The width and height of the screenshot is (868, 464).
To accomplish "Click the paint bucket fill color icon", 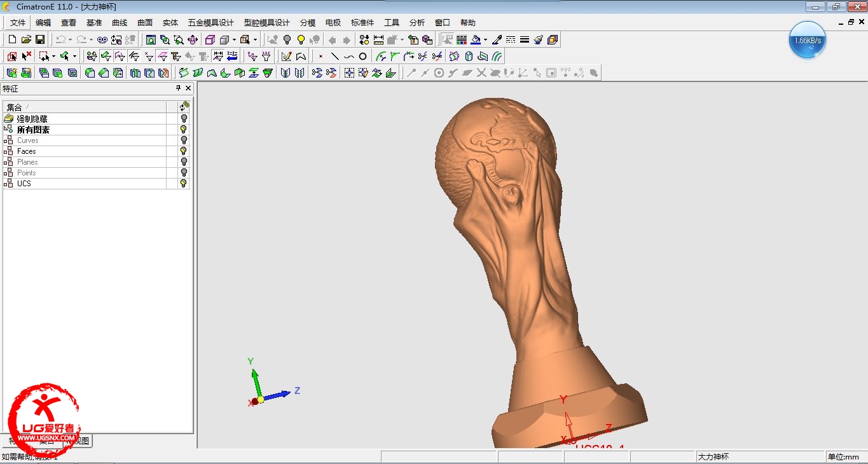I will click(476, 39).
